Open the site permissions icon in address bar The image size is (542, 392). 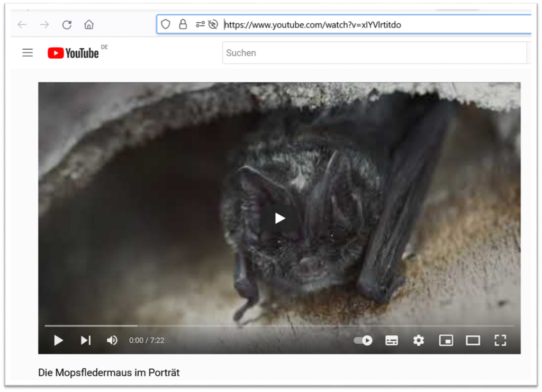point(200,24)
